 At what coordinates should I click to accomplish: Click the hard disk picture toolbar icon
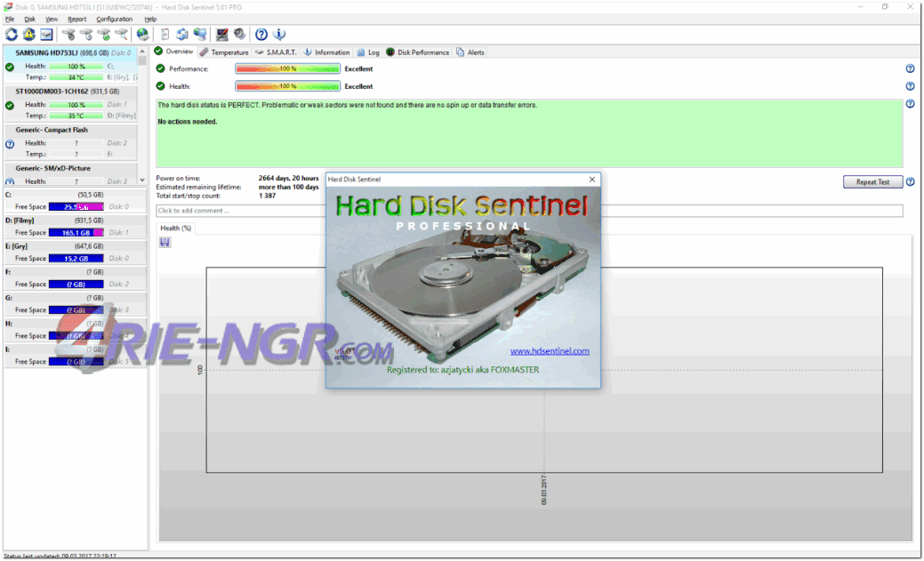tap(46, 34)
